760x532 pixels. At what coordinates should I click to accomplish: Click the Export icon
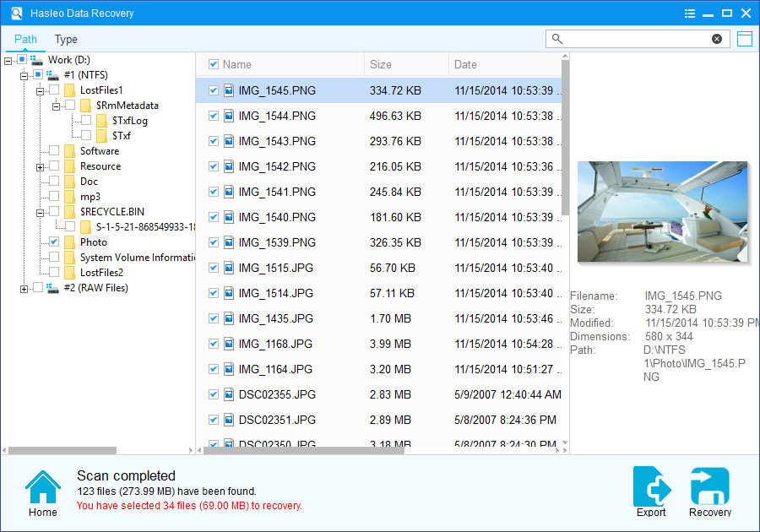click(x=651, y=486)
